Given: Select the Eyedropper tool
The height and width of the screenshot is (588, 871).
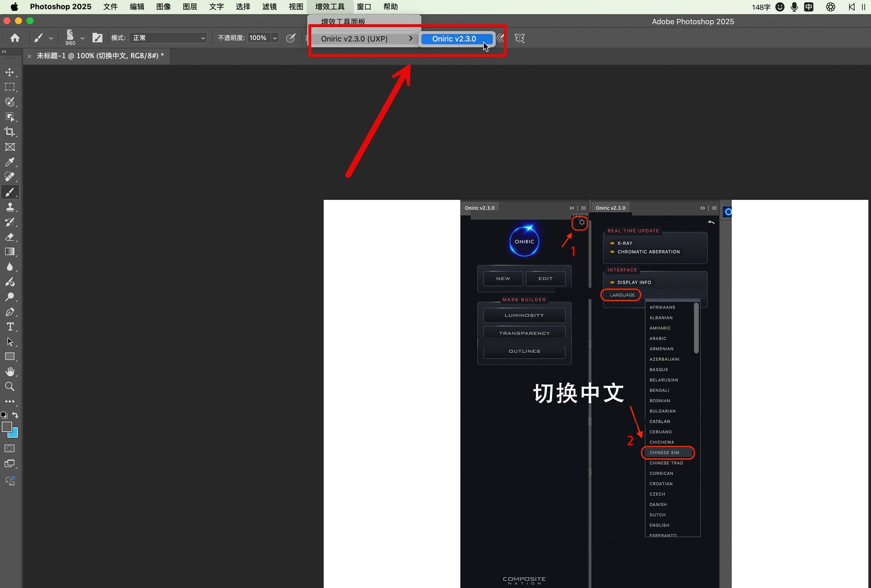Looking at the screenshot, I should point(10,162).
